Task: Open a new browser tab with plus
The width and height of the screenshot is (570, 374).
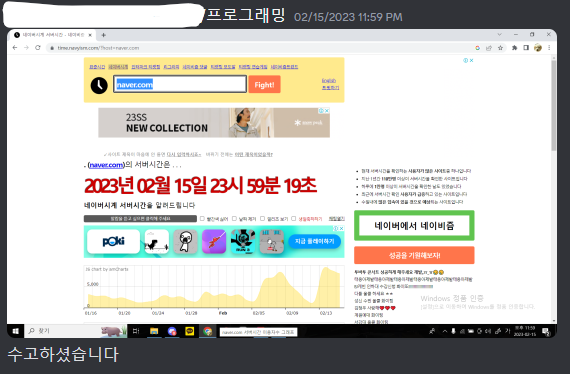Action: pyautogui.click(x=104, y=35)
